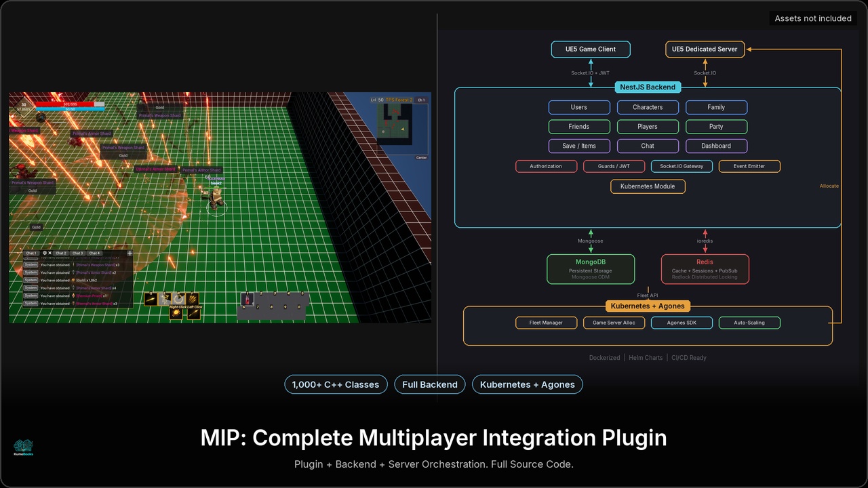Click the KumoBooks logo
868x488 pixels.
point(23,447)
